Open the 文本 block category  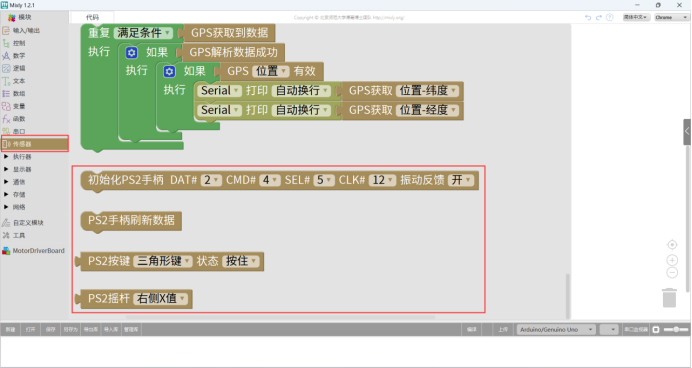click(19, 81)
